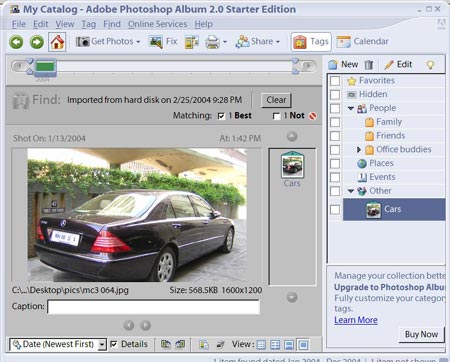Open the Online Services menu
Image resolution: width=450 pixels, height=362 pixels.
click(157, 24)
